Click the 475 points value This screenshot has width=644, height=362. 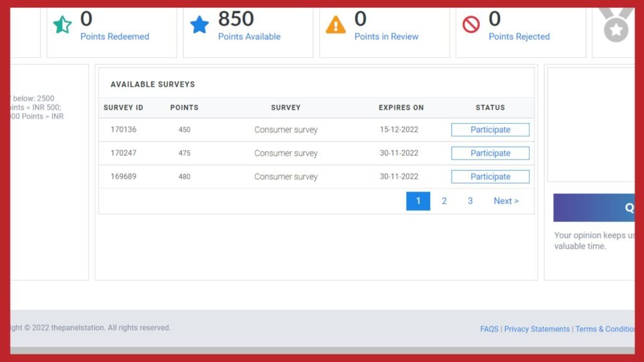point(184,153)
